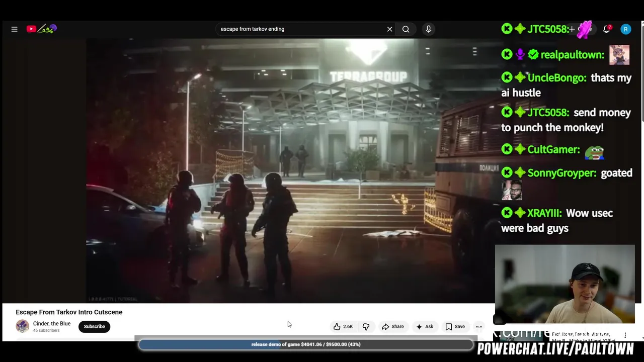The height and width of the screenshot is (362, 644).
Task: Click the green Kick badge next to realpaultown
Action: click(x=507, y=54)
